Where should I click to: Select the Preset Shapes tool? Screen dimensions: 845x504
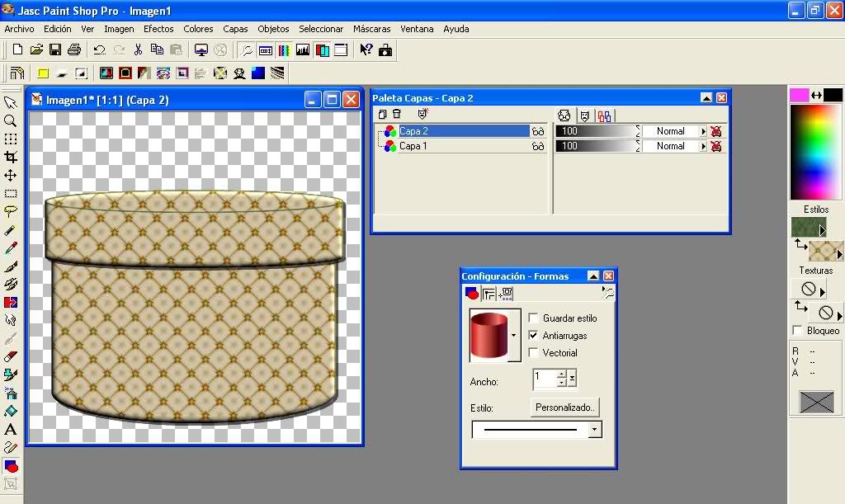[10, 466]
